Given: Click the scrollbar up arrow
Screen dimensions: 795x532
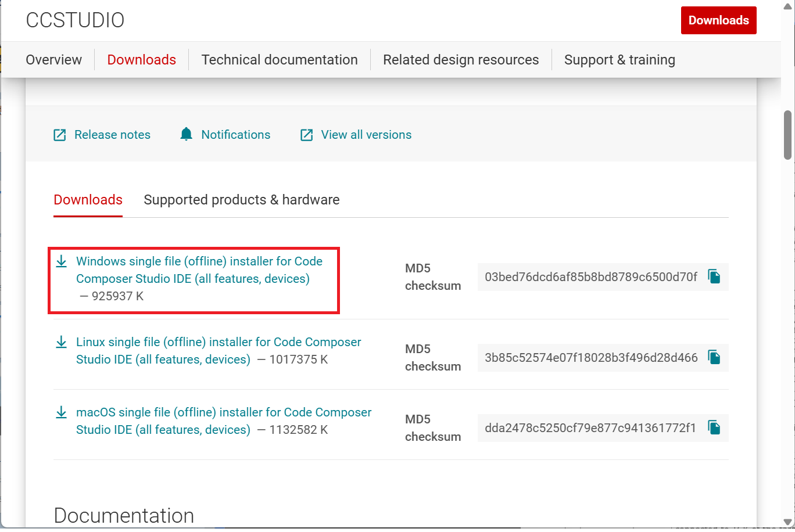Looking at the screenshot, I should click(x=788, y=6).
